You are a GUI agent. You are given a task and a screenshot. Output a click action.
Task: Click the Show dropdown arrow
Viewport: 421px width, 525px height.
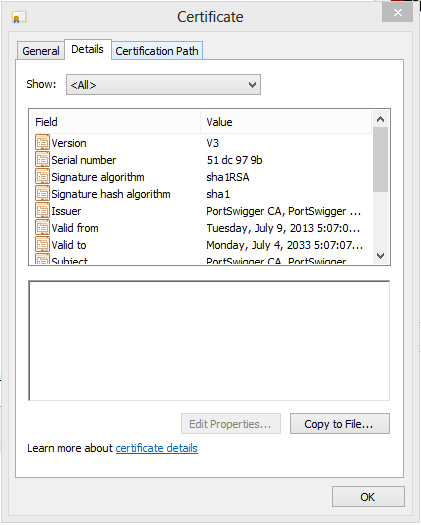coord(253,85)
